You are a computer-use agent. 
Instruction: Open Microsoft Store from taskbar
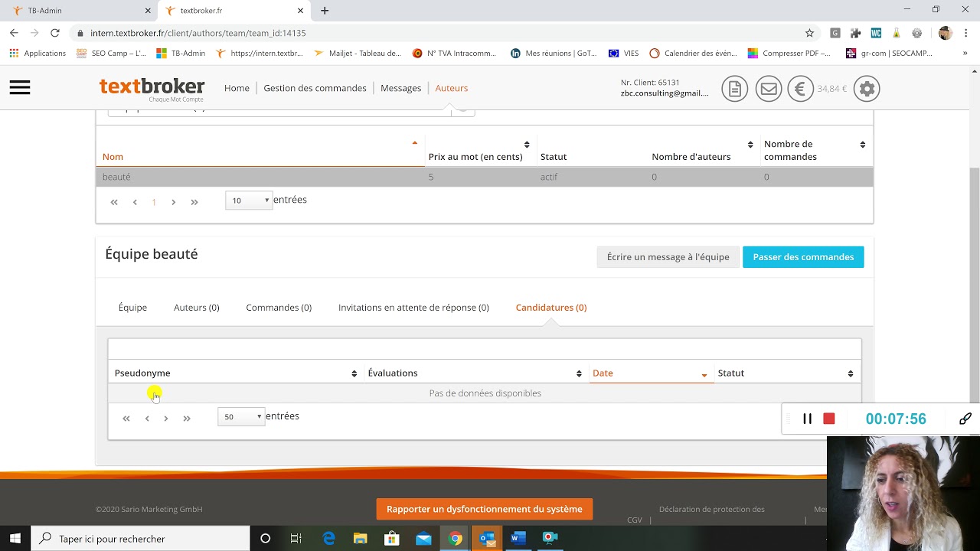(x=391, y=539)
